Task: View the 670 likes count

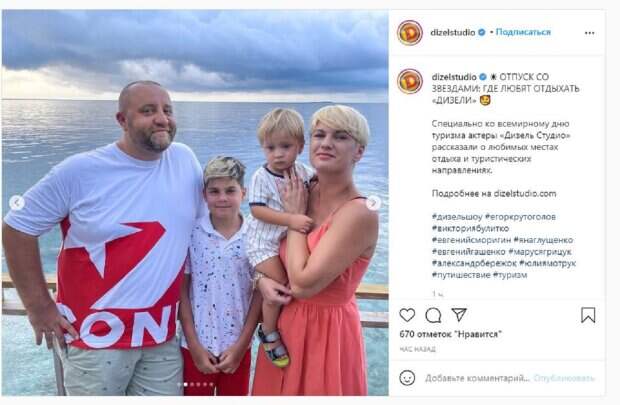Action: (x=450, y=334)
